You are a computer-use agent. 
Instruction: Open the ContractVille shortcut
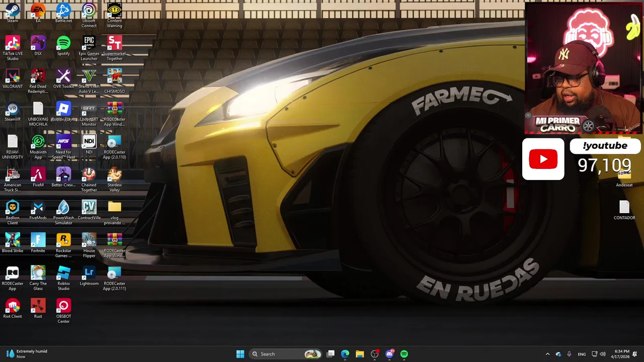point(89,210)
